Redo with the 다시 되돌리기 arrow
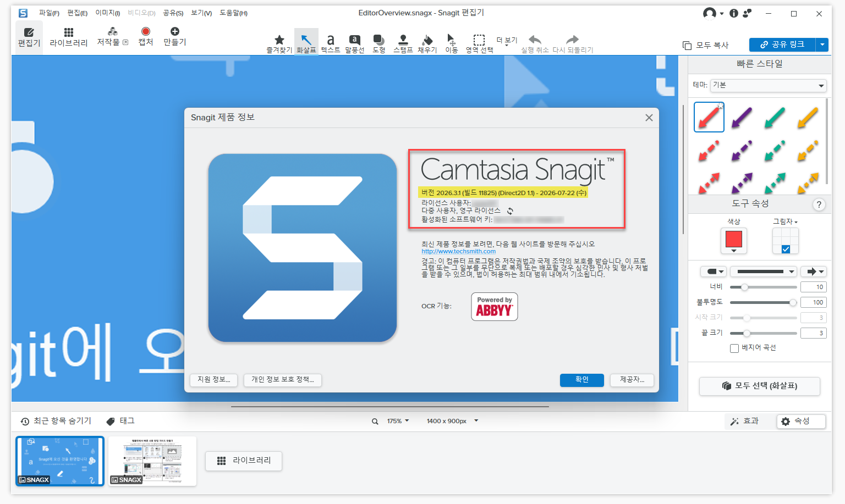This screenshot has height=504, width=845. click(573, 43)
